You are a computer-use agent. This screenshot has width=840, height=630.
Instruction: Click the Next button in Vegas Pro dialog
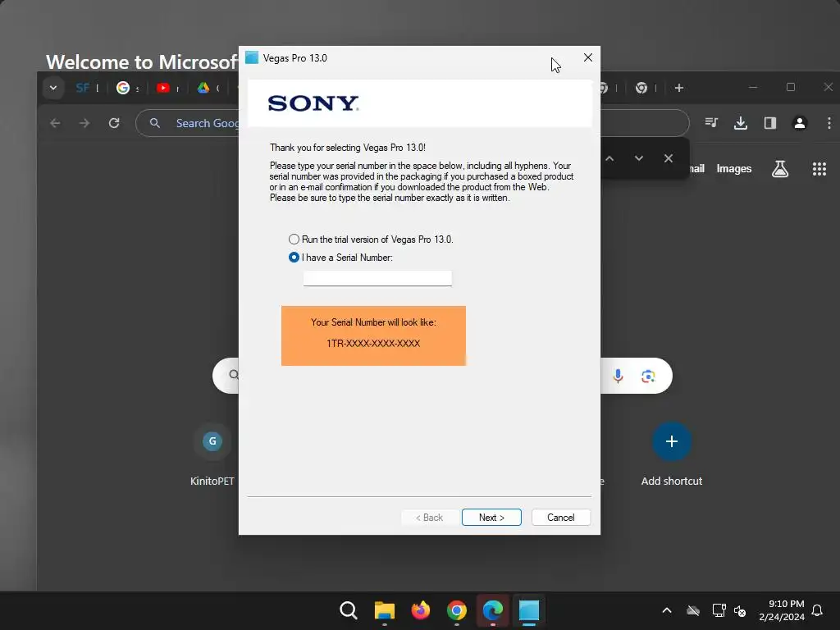pyautogui.click(x=491, y=518)
